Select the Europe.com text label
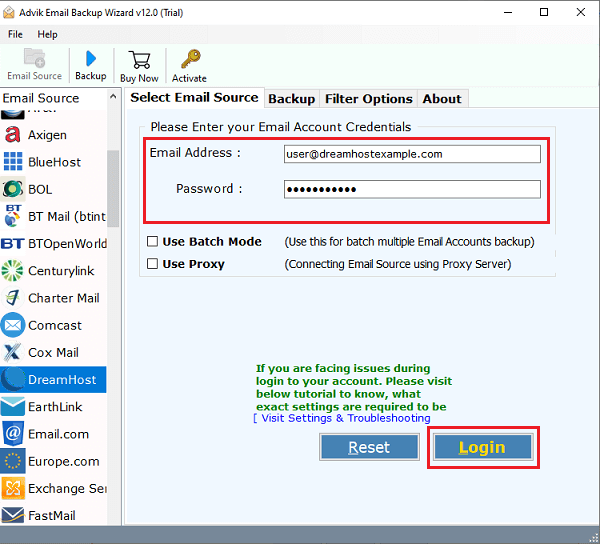 point(64,461)
